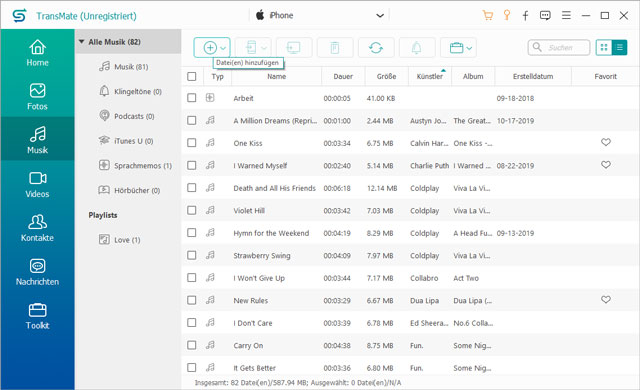Switch to list view
640x390 pixels.
pyautogui.click(x=619, y=47)
